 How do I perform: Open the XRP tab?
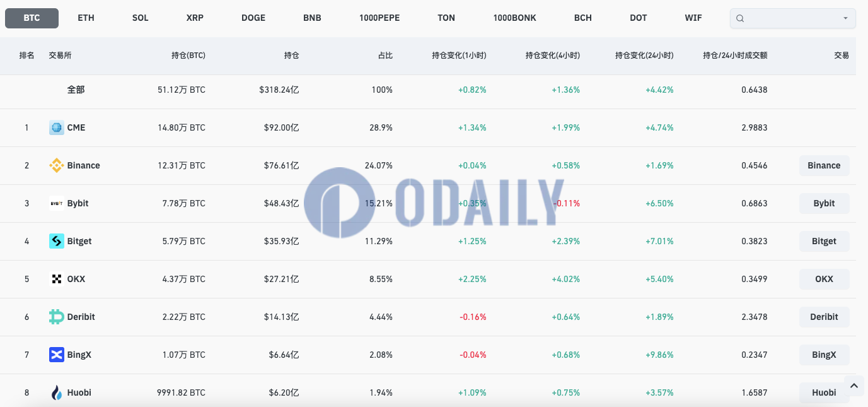coord(195,18)
